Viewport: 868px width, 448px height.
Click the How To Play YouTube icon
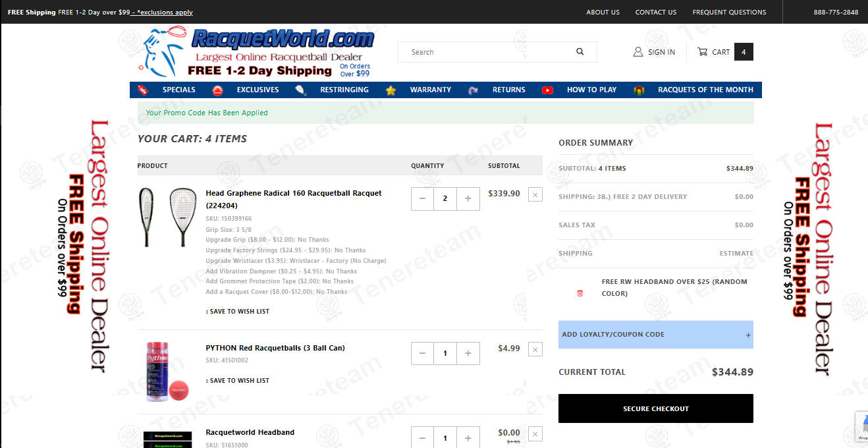point(547,90)
